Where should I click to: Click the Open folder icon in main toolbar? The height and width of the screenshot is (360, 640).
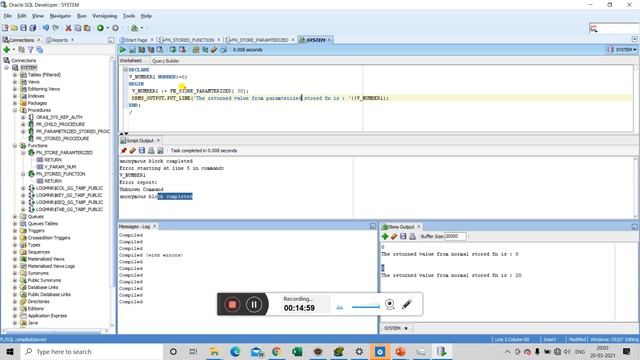pyautogui.click(x=14, y=28)
